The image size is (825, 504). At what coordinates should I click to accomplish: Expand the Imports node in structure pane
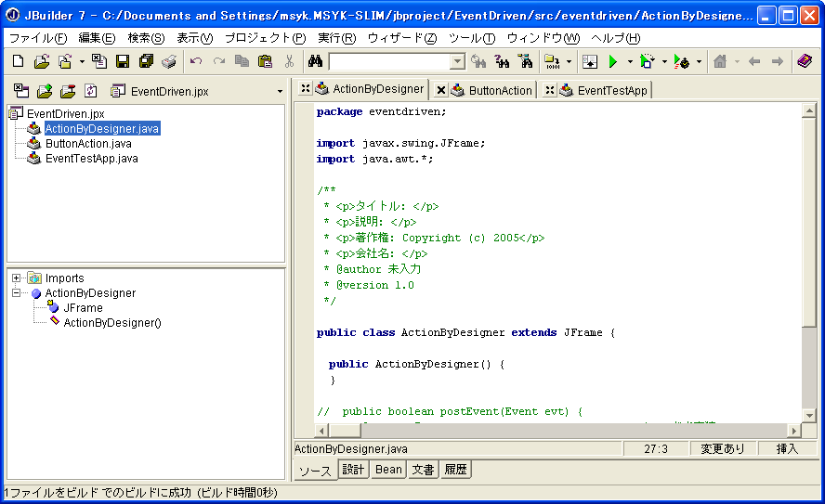tap(17, 278)
